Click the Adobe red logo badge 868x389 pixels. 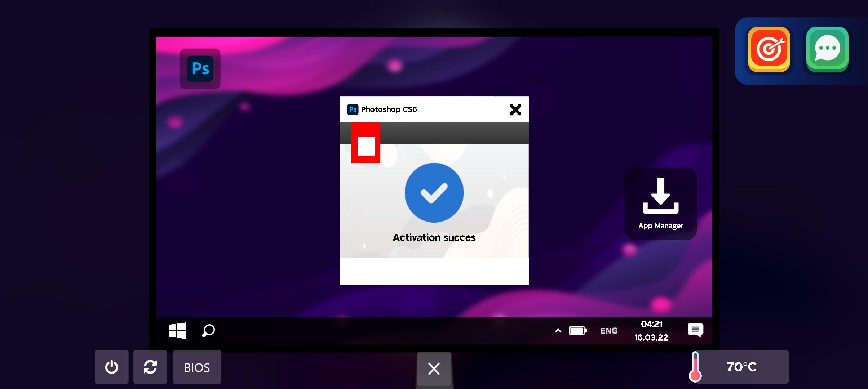[366, 143]
